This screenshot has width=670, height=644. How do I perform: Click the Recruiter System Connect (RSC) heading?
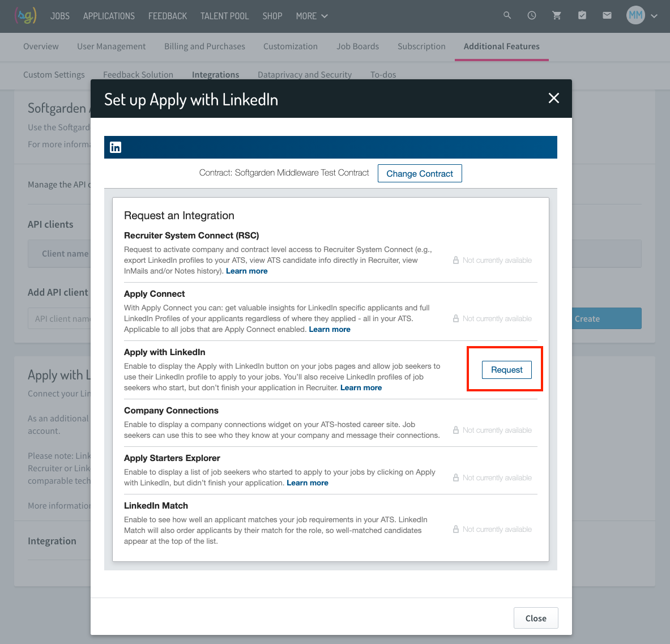pyautogui.click(x=191, y=236)
